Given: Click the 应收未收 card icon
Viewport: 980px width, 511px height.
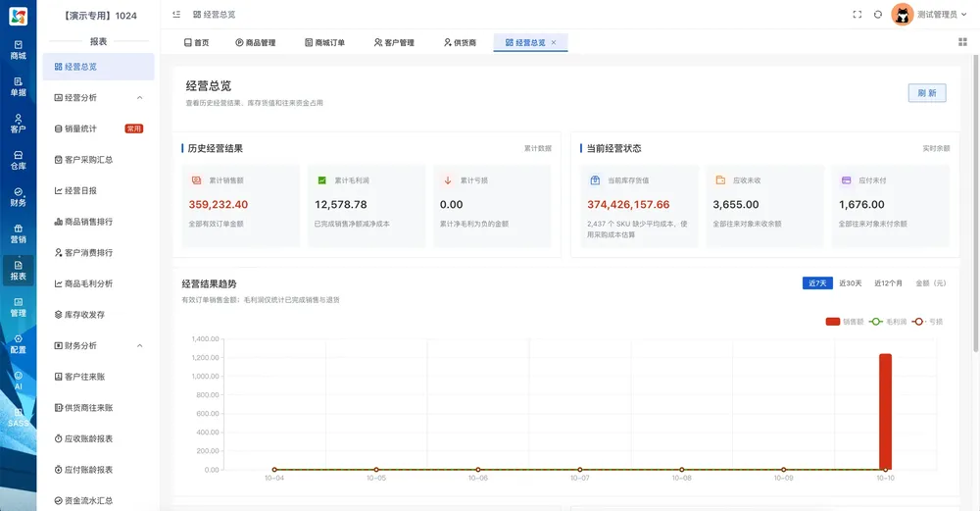Looking at the screenshot, I should tap(720, 180).
